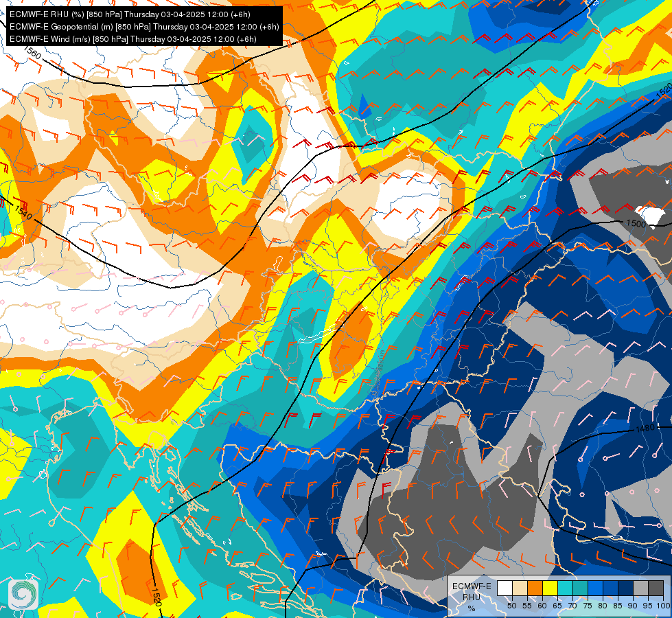
Task: Select the Geopotential 850 hPa title line
Action: coord(144,27)
